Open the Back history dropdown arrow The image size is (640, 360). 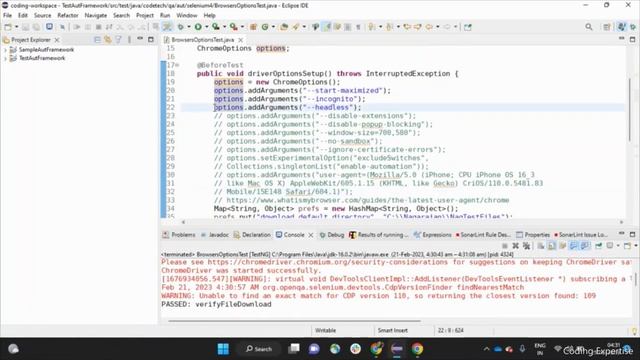coord(437,27)
